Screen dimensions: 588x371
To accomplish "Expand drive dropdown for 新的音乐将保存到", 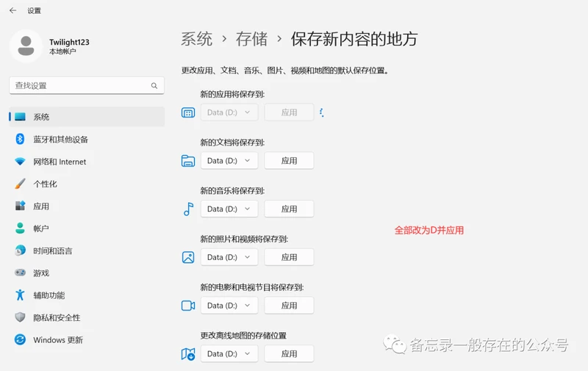I will pyautogui.click(x=229, y=209).
